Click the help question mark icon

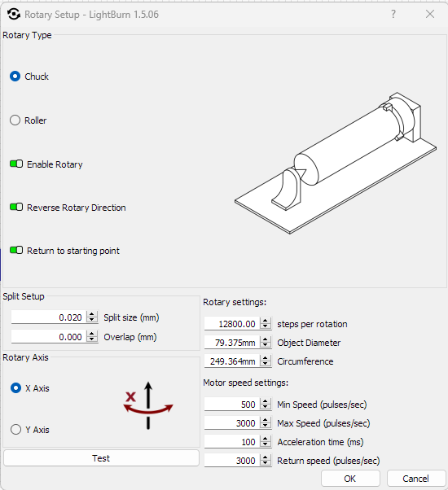(x=393, y=14)
